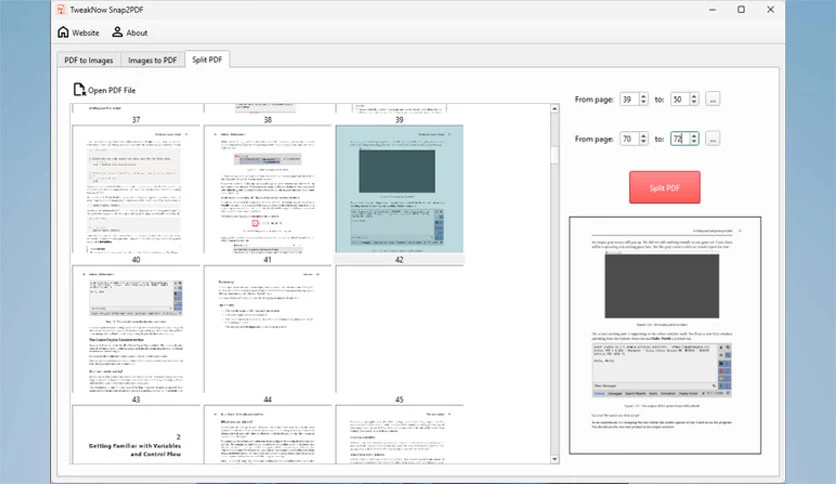Open the Website link
The image size is (836, 484).
[x=86, y=33]
